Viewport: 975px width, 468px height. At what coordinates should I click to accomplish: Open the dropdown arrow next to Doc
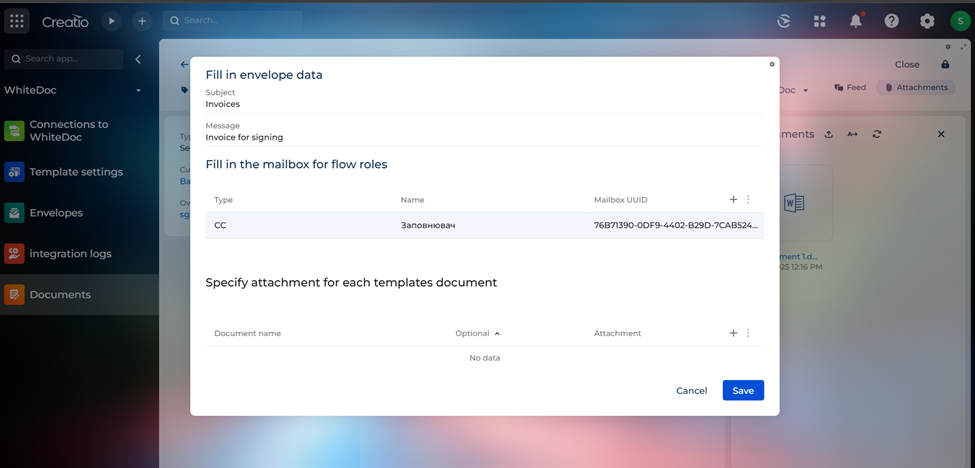(x=806, y=91)
